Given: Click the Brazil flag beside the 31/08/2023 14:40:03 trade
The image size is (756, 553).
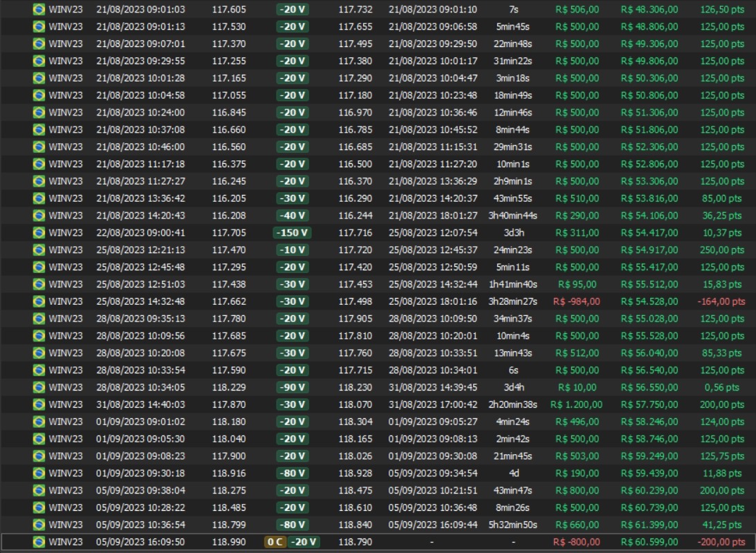Looking at the screenshot, I should point(39,405).
